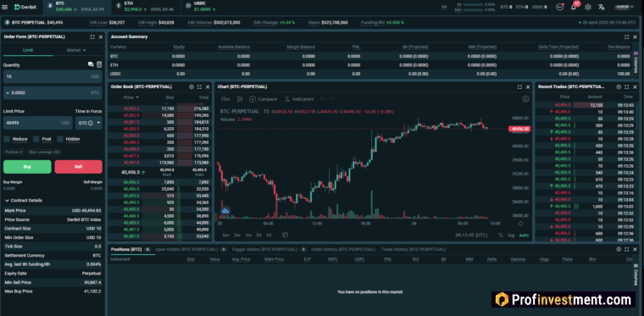The width and height of the screenshot is (644, 316).
Task: Open the quantity calculator icon
Action: tap(99, 65)
